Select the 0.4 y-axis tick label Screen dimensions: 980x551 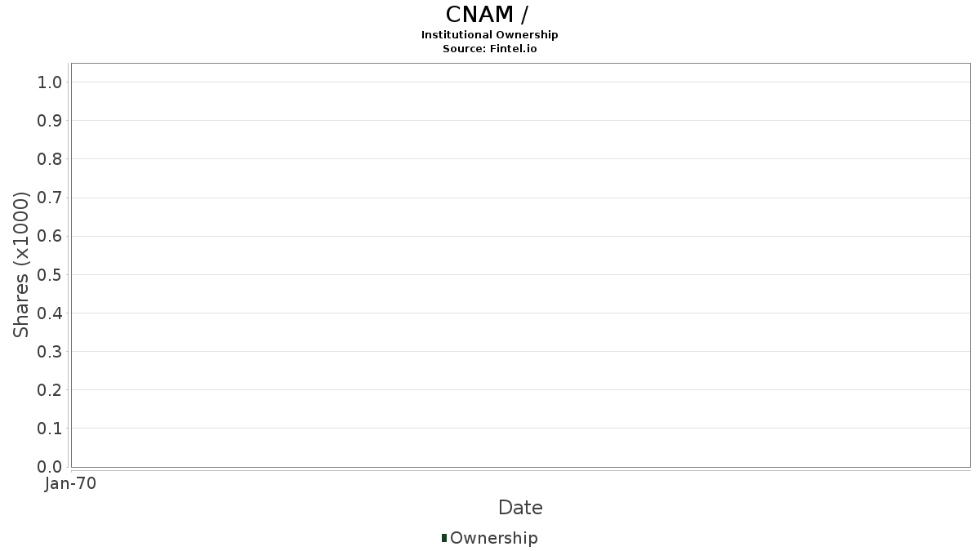click(x=50, y=313)
